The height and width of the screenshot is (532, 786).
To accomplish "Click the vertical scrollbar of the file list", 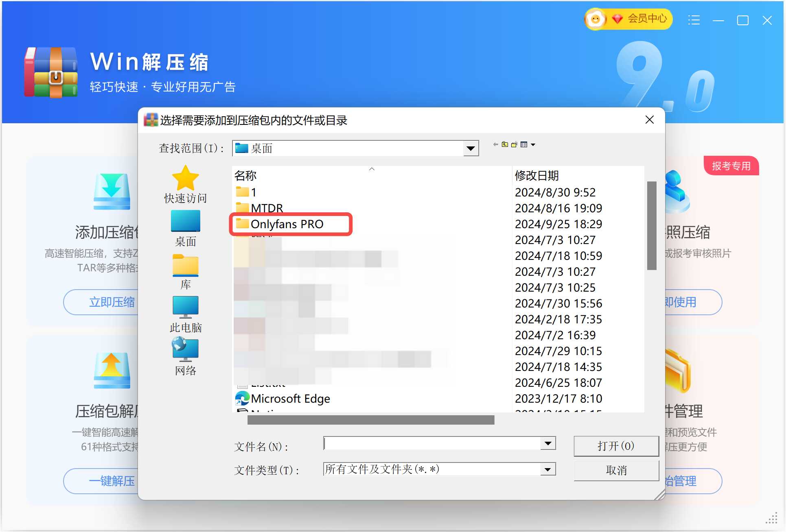I will 652,226.
